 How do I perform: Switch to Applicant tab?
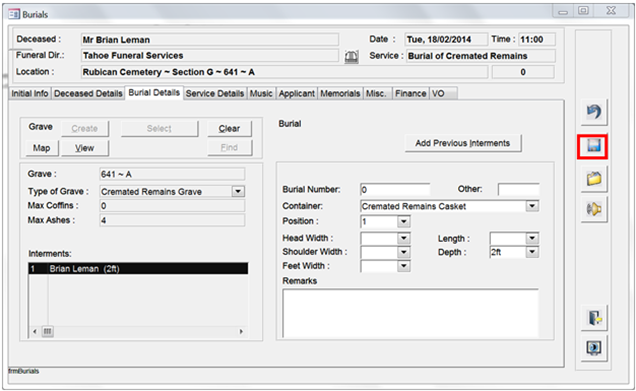[297, 93]
